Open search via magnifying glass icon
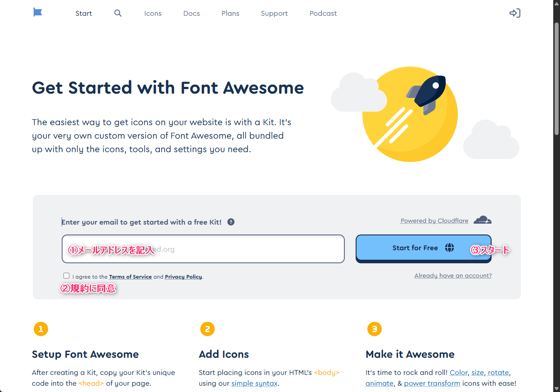 [x=118, y=13]
